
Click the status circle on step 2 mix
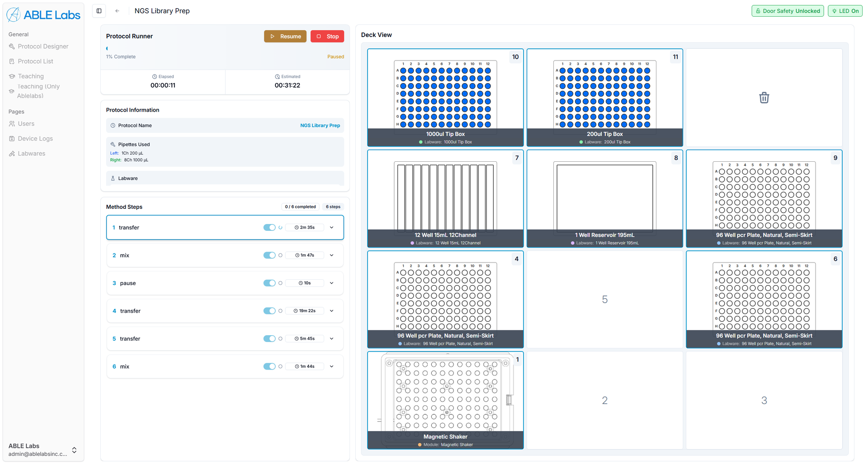[280, 255]
